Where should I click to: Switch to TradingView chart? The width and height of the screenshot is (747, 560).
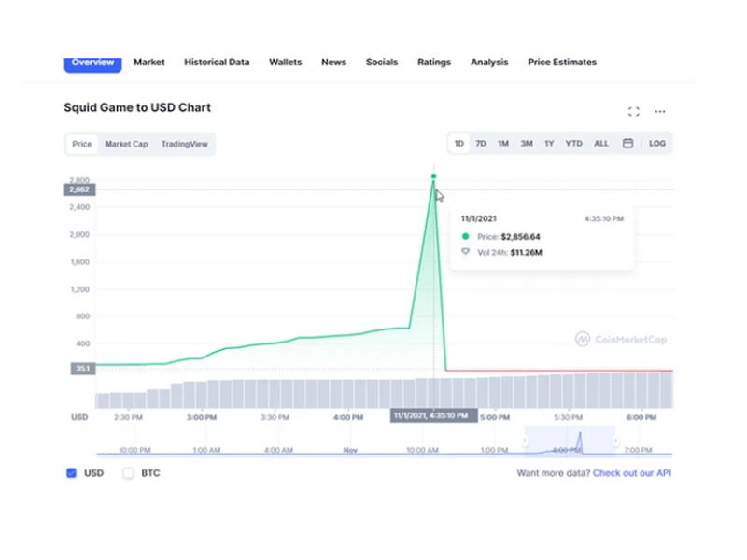click(184, 144)
